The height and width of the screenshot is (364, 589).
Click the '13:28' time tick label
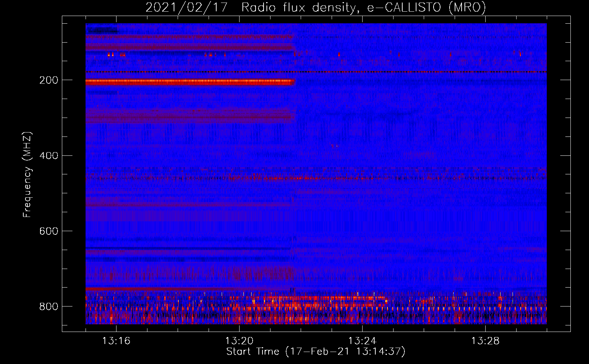point(485,341)
